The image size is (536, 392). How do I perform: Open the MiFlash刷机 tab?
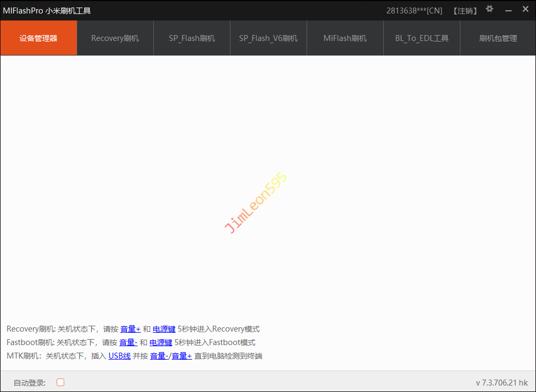coord(345,38)
